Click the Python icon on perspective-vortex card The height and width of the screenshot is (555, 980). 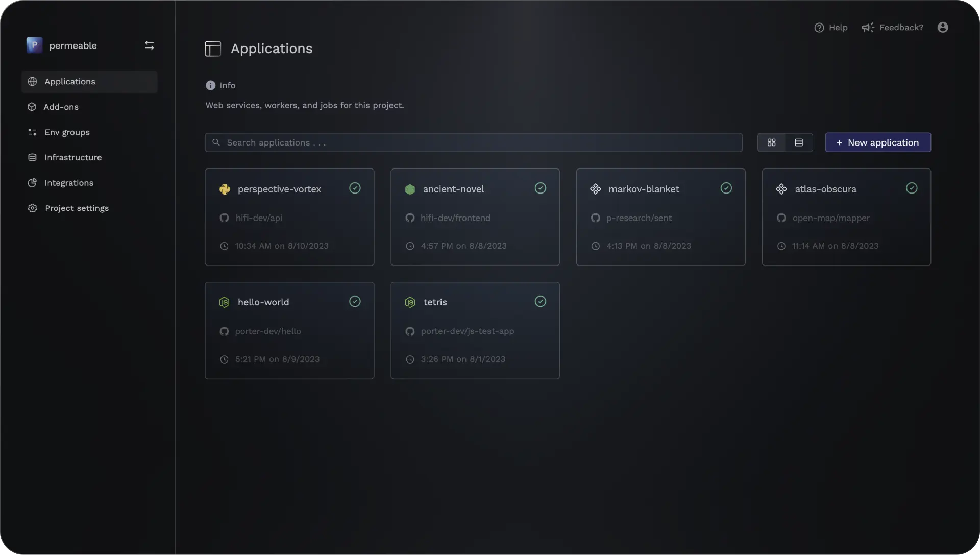(x=225, y=189)
